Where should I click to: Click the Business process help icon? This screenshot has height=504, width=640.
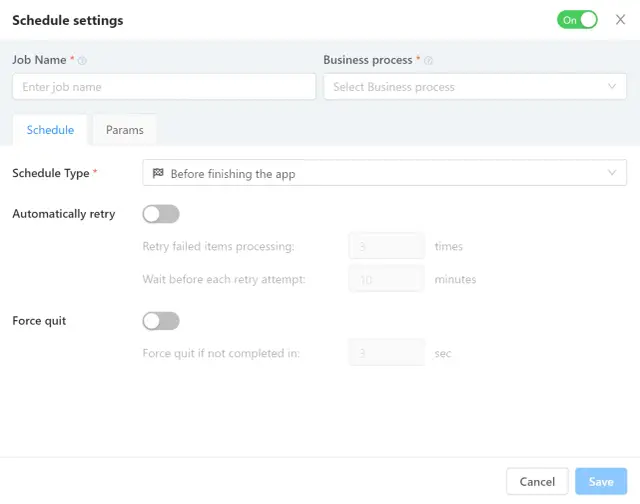point(429,61)
